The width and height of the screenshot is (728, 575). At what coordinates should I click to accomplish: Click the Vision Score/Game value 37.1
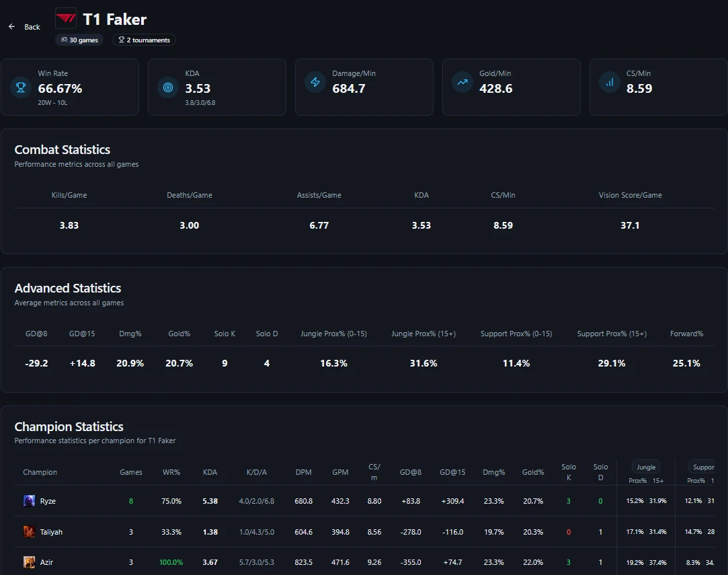point(630,225)
